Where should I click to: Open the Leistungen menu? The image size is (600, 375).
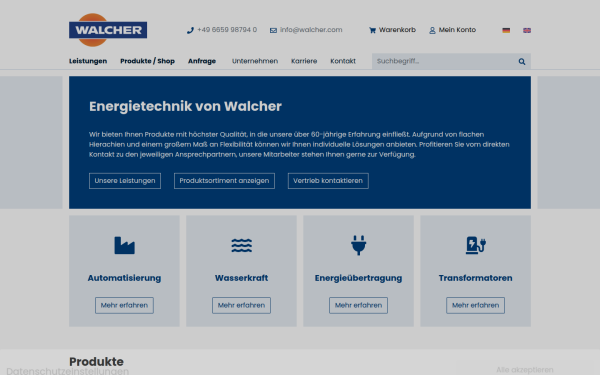(x=88, y=61)
